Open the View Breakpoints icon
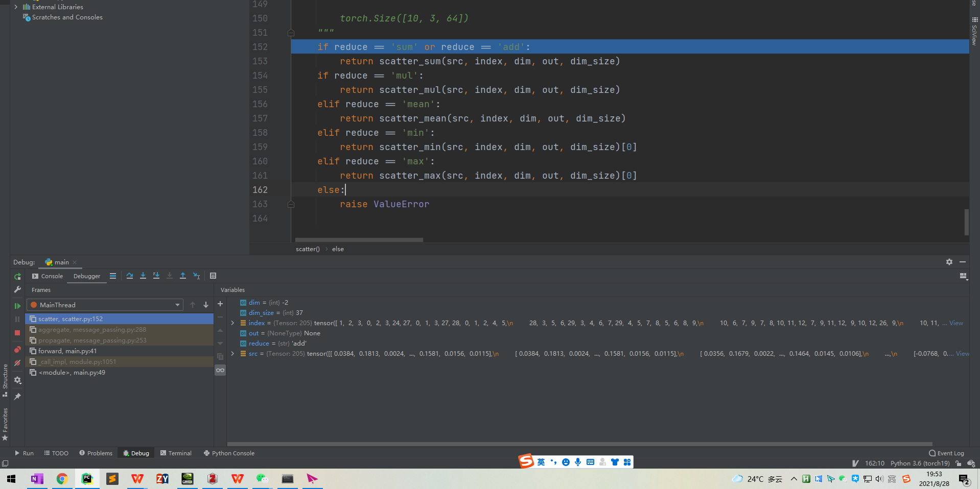The height and width of the screenshot is (489, 980). pos(17,350)
